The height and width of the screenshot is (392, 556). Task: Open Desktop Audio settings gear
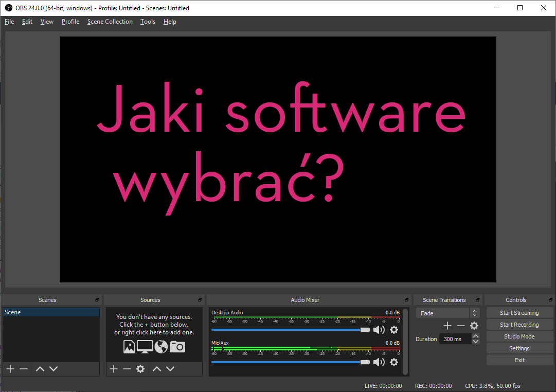click(x=394, y=330)
